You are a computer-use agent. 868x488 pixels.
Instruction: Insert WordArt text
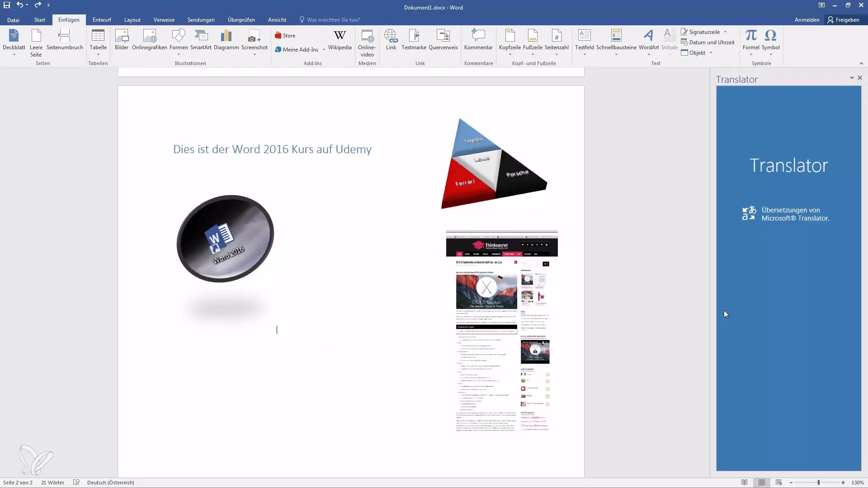click(649, 42)
